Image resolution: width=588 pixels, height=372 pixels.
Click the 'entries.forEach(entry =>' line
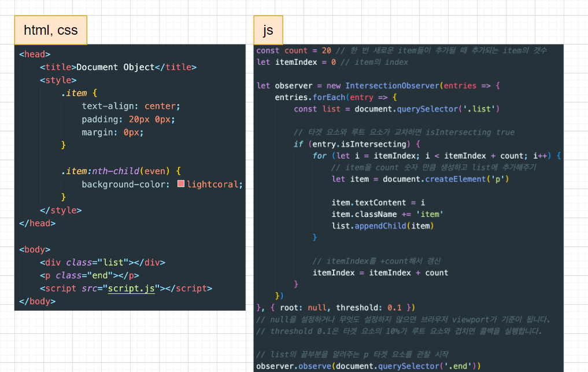[335, 97]
